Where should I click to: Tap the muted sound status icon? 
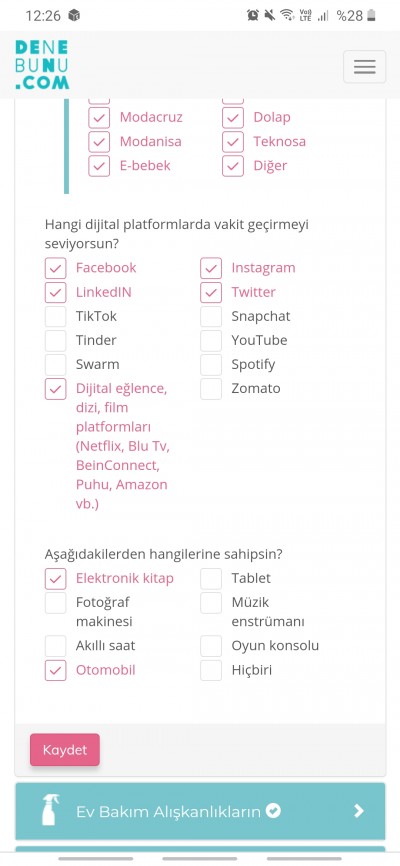tap(270, 15)
